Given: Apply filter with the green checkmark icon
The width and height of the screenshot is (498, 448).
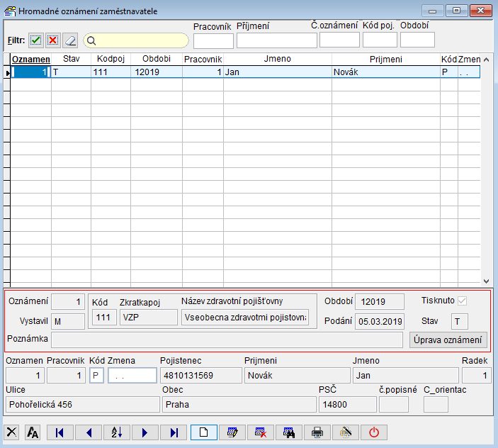Looking at the screenshot, I should click(36, 40).
